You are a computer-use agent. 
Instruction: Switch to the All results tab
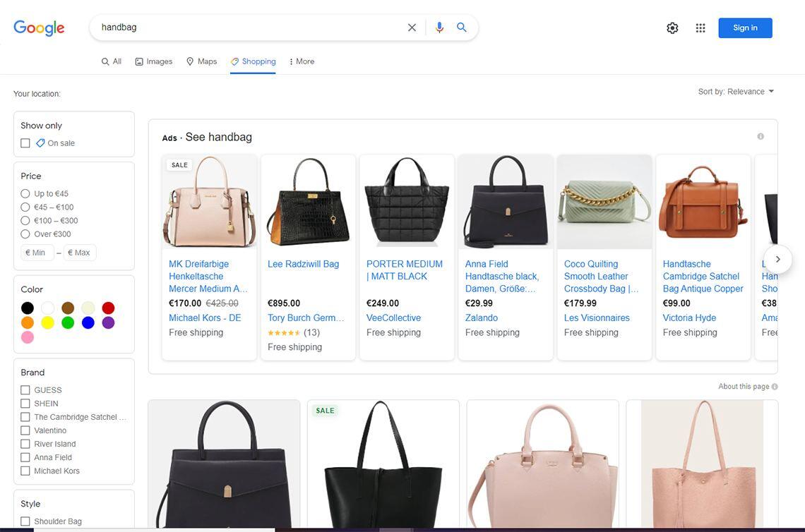(x=112, y=61)
